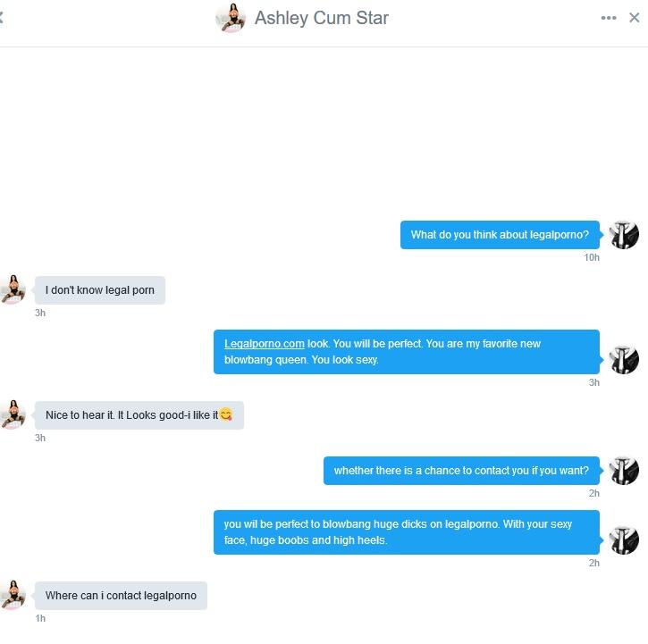Click sender avatar beside "whether there is a chance" message
The image size is (648, 644).
coord(625,471)
